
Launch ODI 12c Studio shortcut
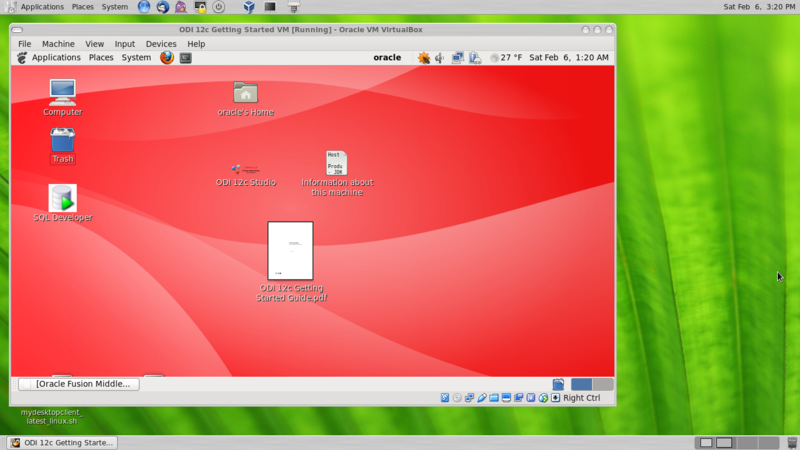(245, 174)
